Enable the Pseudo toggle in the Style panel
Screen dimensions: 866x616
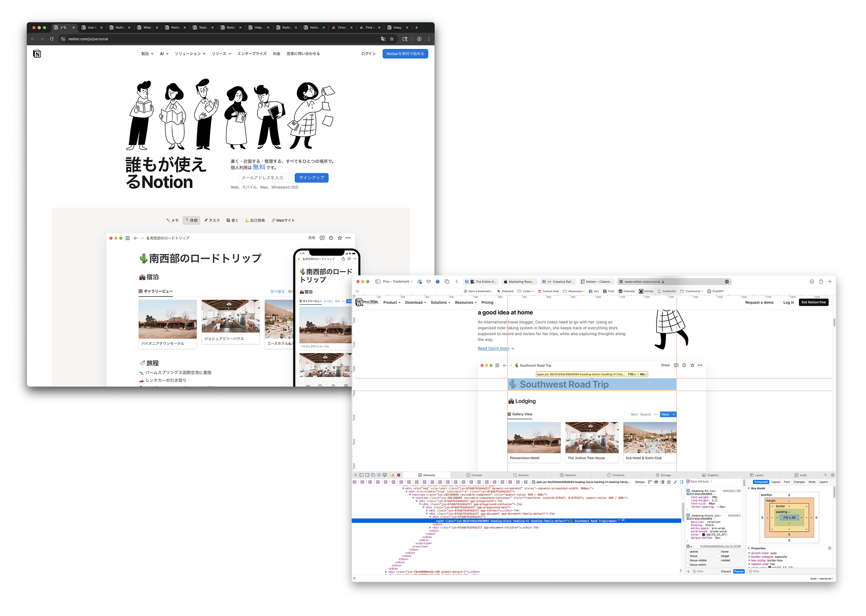(739, 571)
